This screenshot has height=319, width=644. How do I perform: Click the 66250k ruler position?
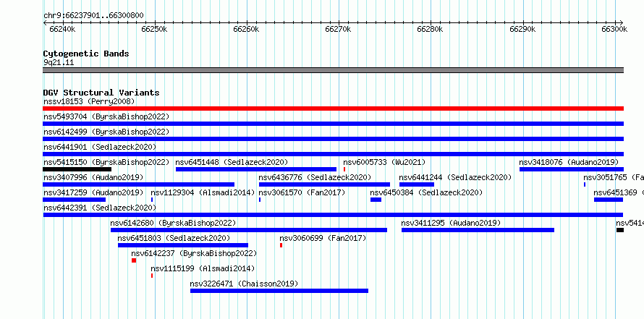click(x=154, y=29)
